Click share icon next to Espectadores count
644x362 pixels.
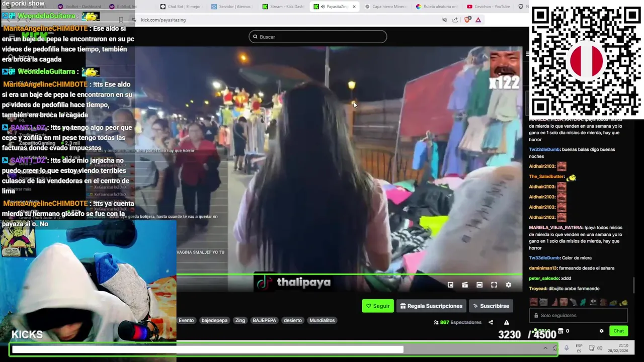(491, 322)
